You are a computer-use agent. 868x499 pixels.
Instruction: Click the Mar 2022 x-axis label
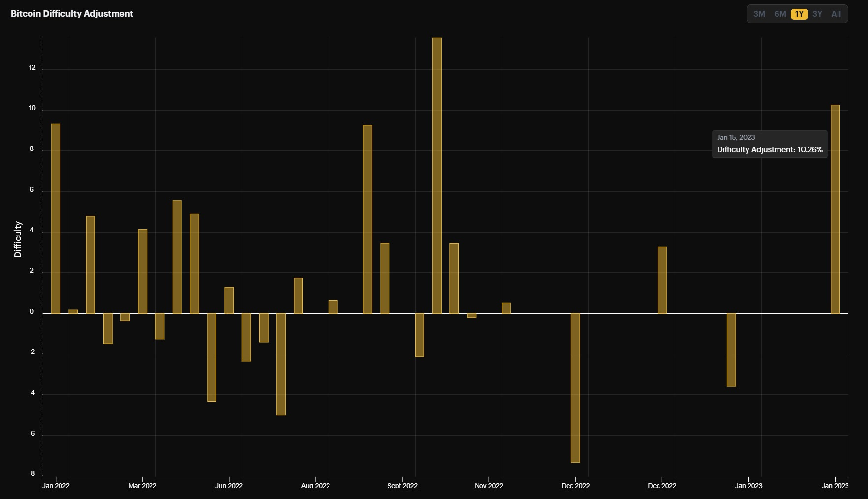pos(143,486)
